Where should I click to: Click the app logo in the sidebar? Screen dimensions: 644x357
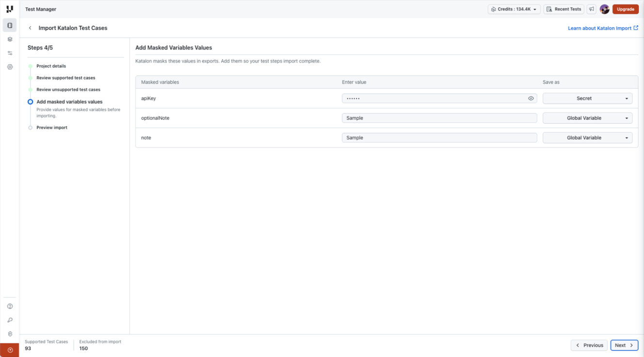pos(10,9)
